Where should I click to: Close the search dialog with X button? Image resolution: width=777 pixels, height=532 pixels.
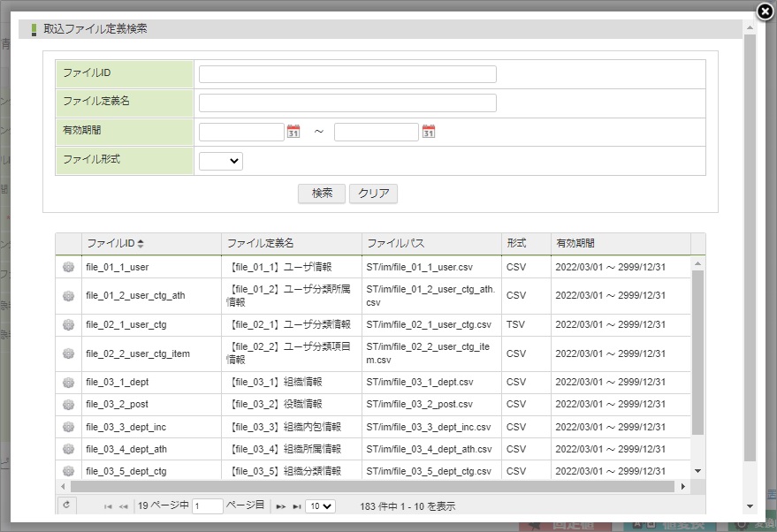point(766,11)
